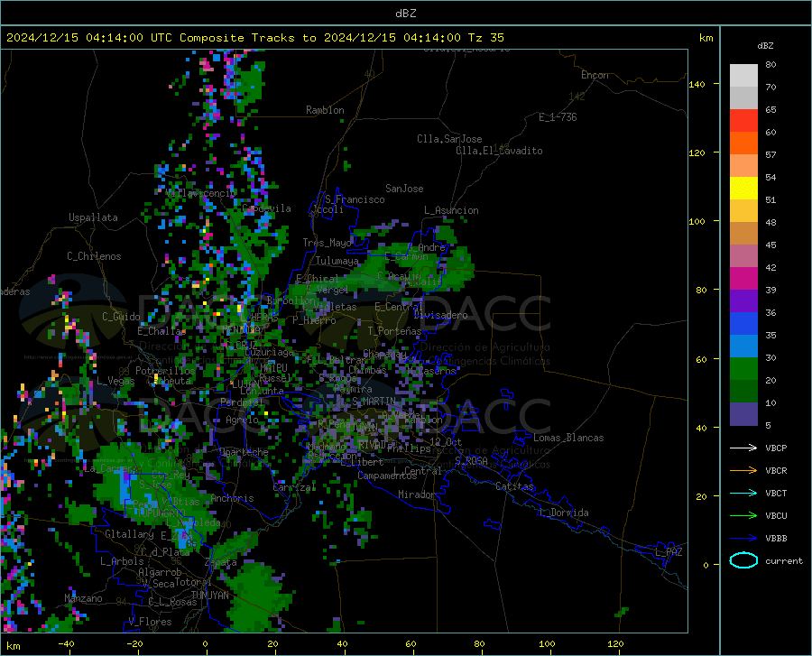
Task: Click the 'VBCP' legend label
Action: (776, 448)
